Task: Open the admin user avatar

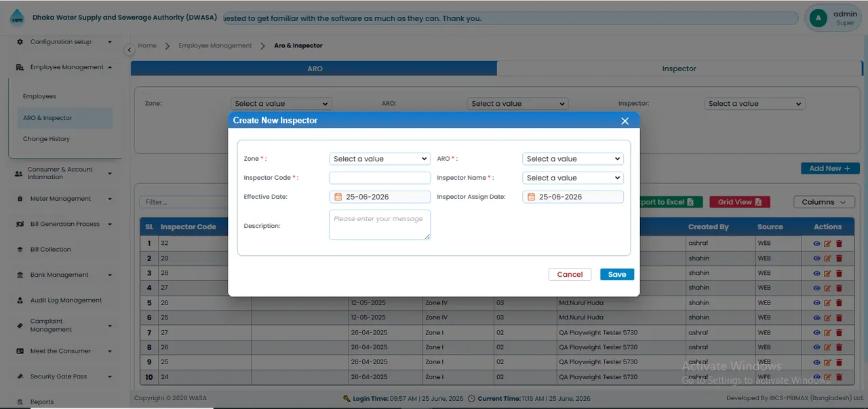Action: click(x=818, y=18)
